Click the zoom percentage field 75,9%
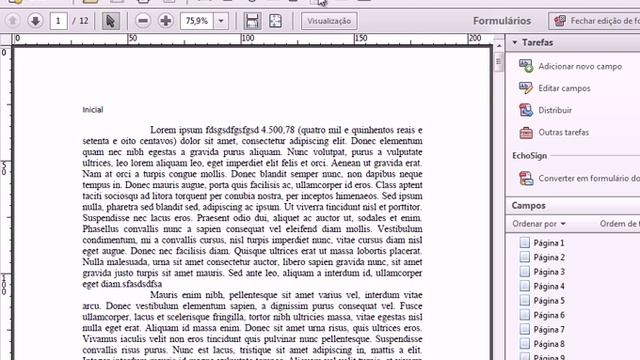 (197, 21)
